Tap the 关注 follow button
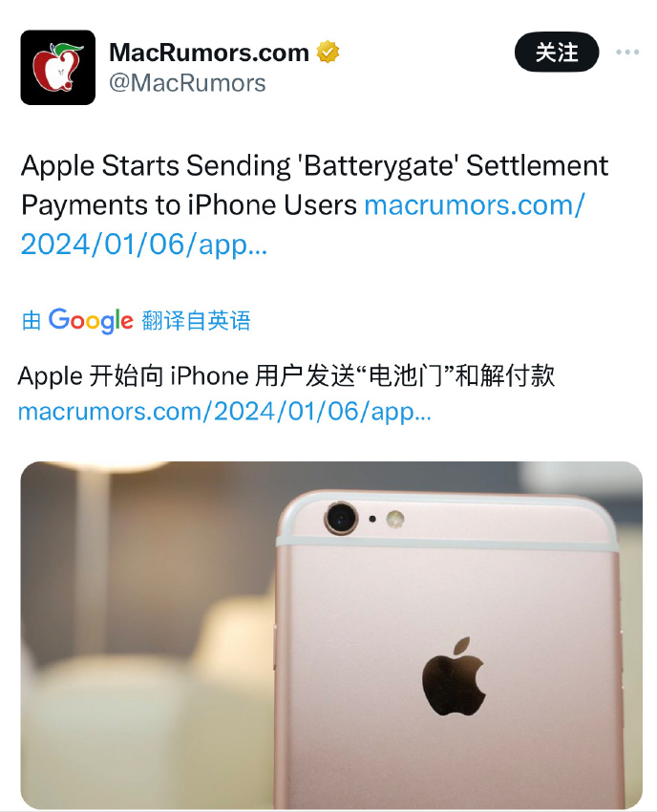The height and width of the screenshot is (812, 657). pos(557,52)
